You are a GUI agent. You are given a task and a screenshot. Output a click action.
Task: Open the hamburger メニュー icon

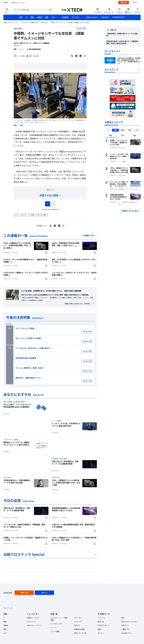pyautogui.click(x=7, y=9)
